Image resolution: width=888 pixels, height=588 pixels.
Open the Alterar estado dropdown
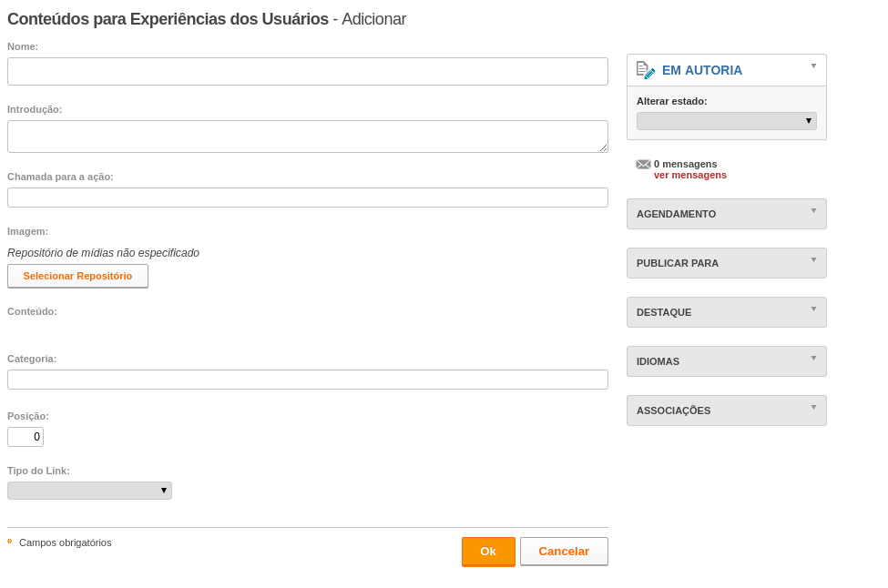[x=727, y=121]
